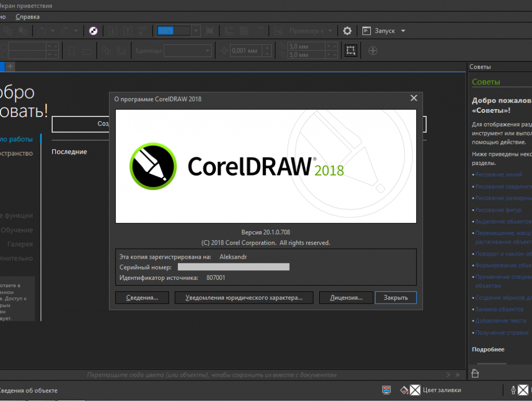This screenshot has width=532, height=401.
Task: Click the nudge distance arrows icon
Action: pos(224,51)
